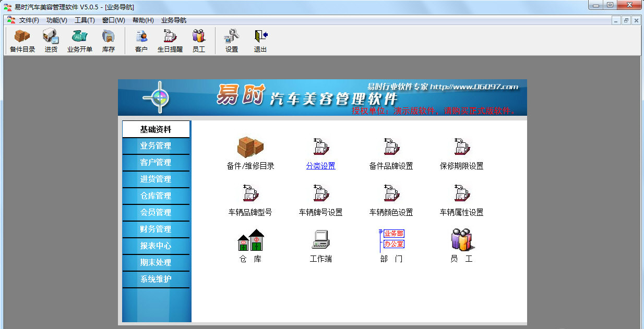Viewport: 644px width, 329px height.
Task: Click the 退出 toolbar icon
Action: tap(260, 41)
